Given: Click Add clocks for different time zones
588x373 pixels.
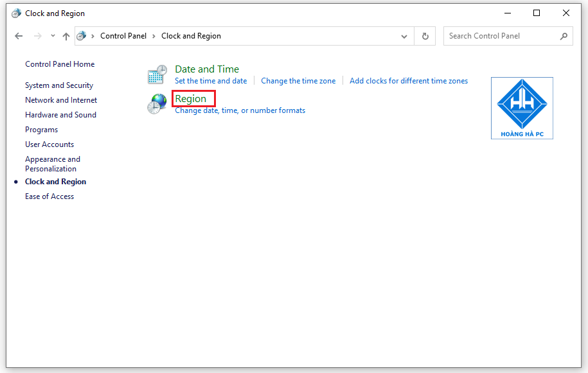Looking at the screenshot, I should coord(408,81).
